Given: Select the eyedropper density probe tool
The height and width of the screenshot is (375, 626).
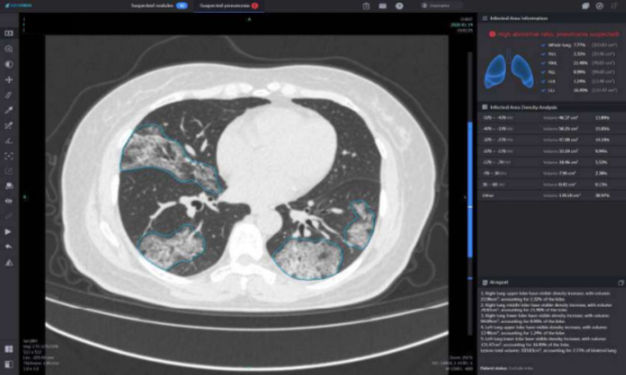Looking at the screenshot, I should point(9,110).
